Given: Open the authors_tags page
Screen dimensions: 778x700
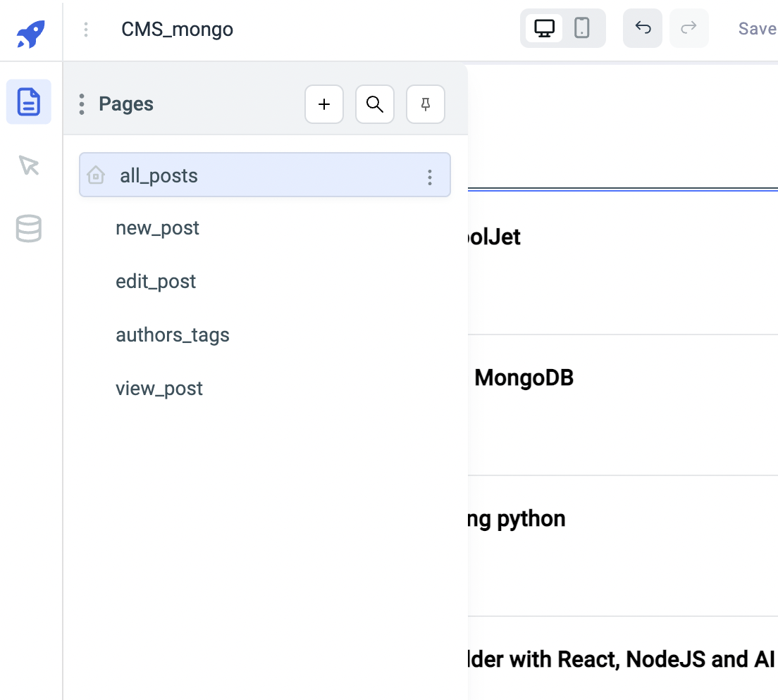Looking at the screenshot, I should (173, 335).
